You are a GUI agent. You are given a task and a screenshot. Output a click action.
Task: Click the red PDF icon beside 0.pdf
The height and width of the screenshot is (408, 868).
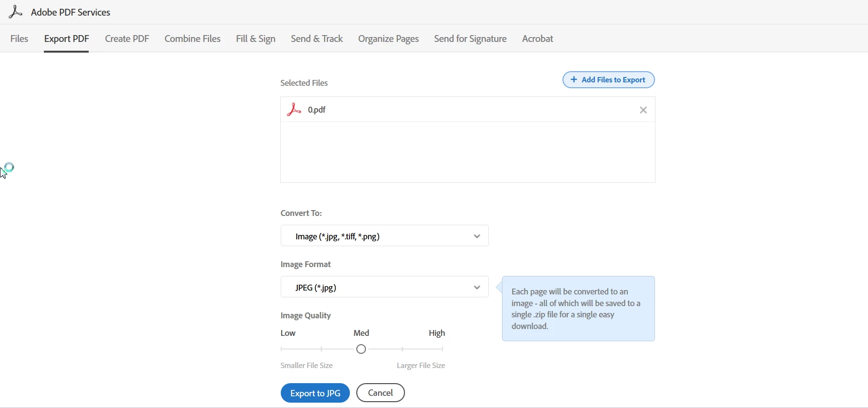pos(294,110)
